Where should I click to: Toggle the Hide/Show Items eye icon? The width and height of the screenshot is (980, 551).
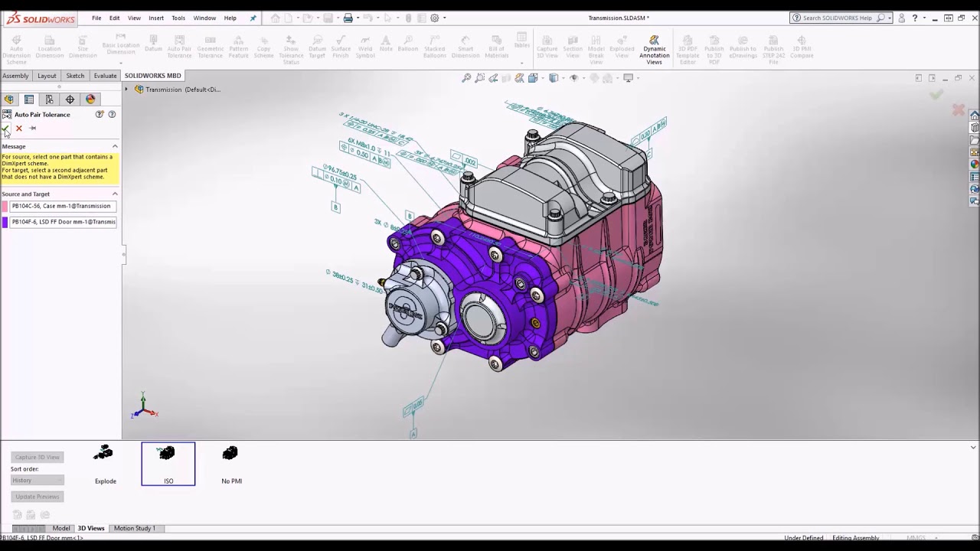573,77
